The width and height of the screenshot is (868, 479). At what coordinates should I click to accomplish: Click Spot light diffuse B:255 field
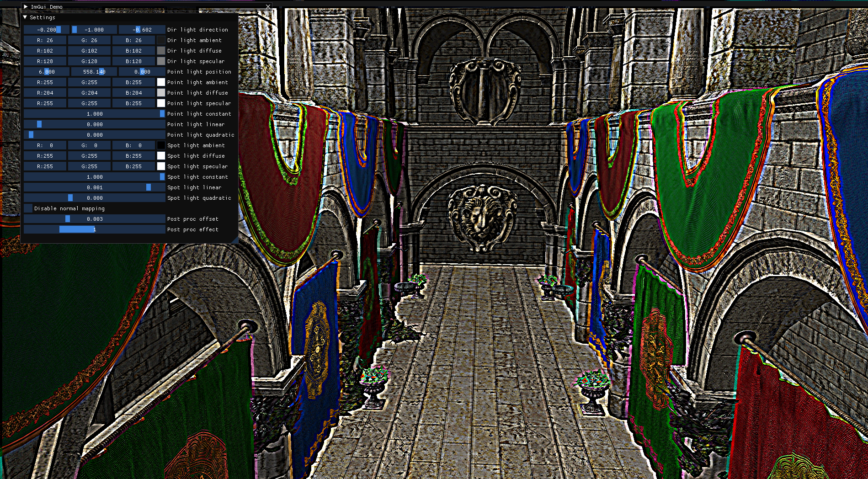point(133,156)
